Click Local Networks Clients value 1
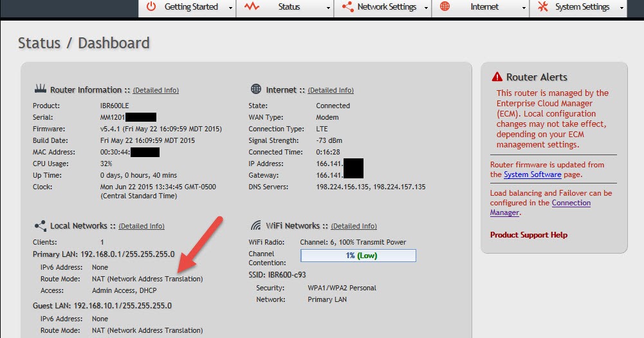 coord(102,242)
